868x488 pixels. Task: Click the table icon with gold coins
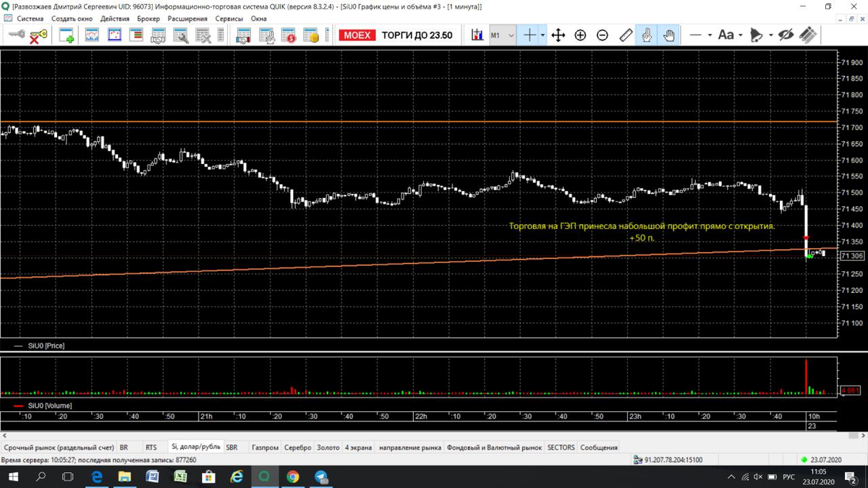click(311, 35)
